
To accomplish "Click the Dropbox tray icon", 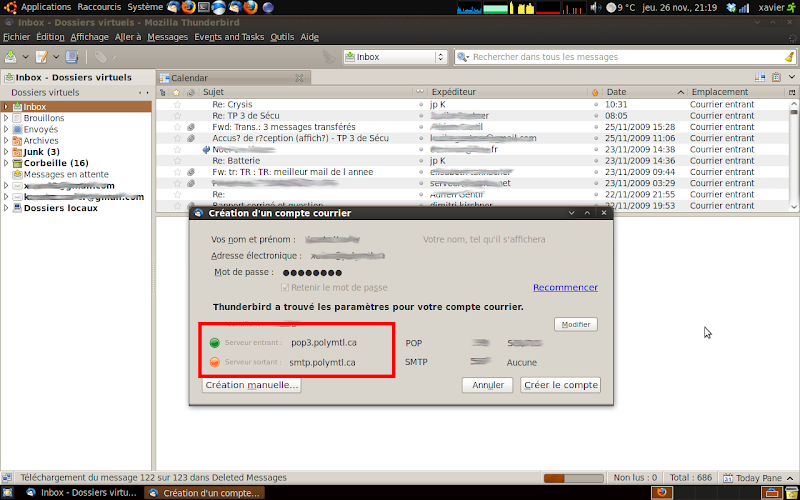I will (x=732, y=7).
